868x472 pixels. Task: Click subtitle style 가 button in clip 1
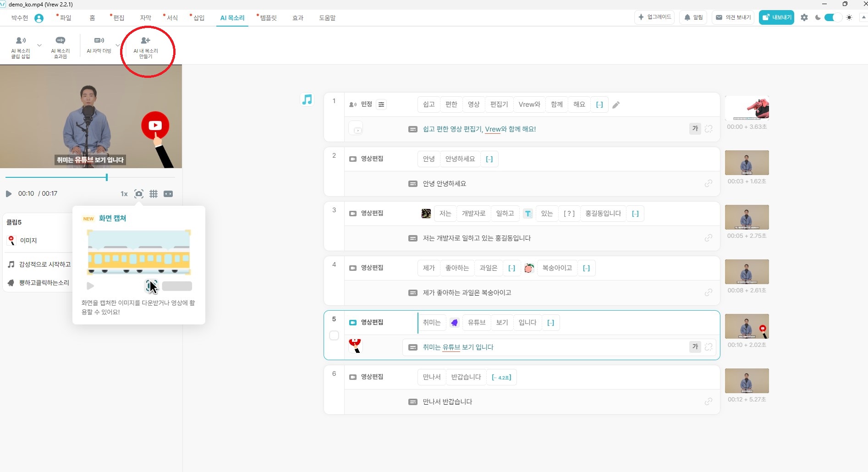tap(695, 129)
